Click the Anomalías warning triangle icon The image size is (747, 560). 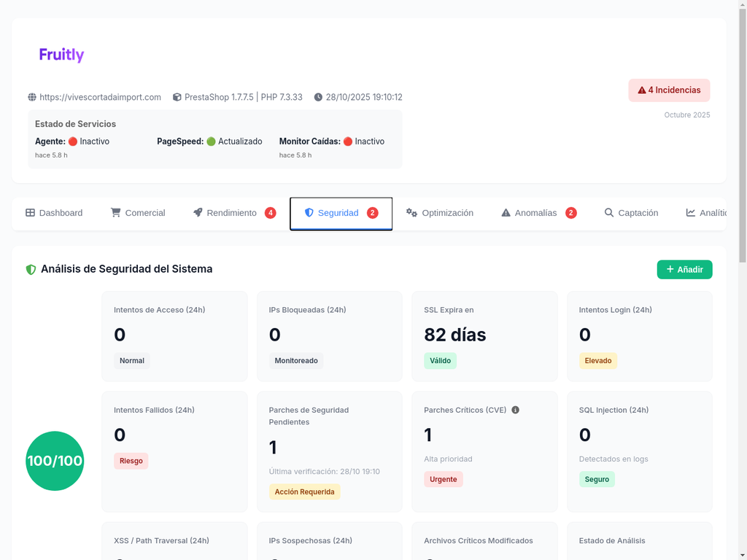[x=505, y=213]
